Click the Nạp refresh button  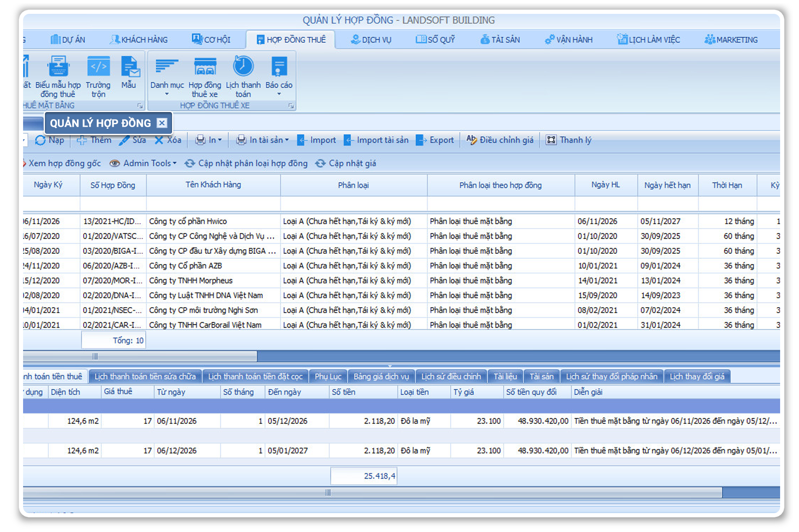[50, 140]
